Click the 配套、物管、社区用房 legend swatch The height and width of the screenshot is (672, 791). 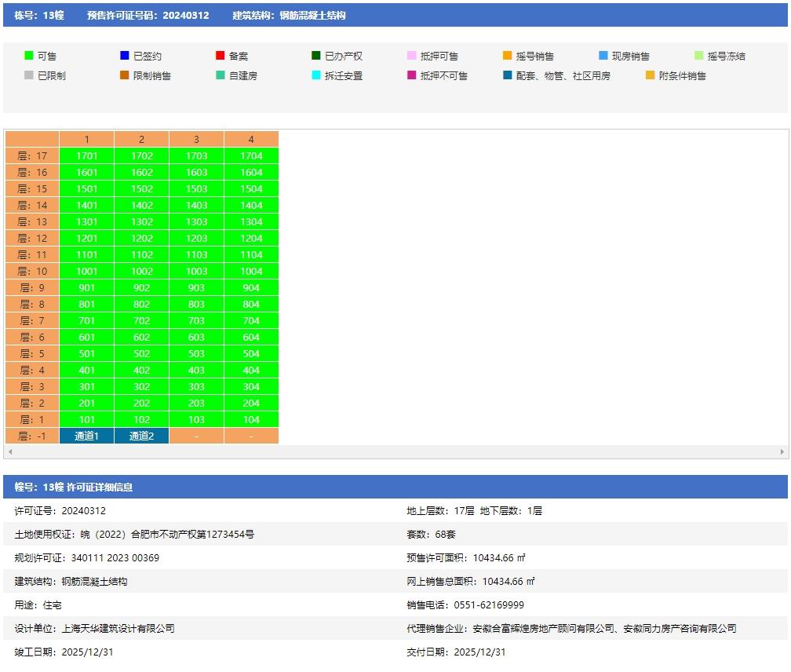click(x=508, y=75)
